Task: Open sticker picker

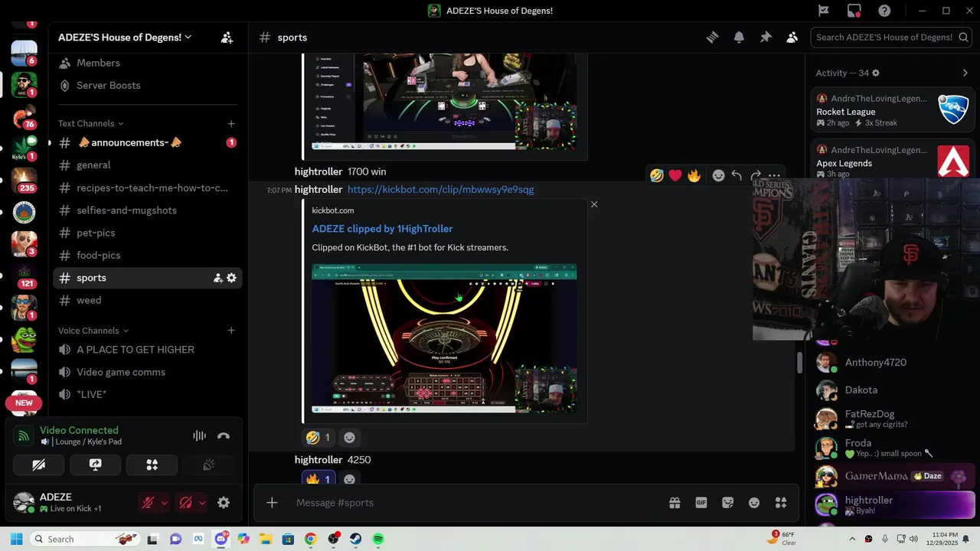Action: [x=727, y=503]
